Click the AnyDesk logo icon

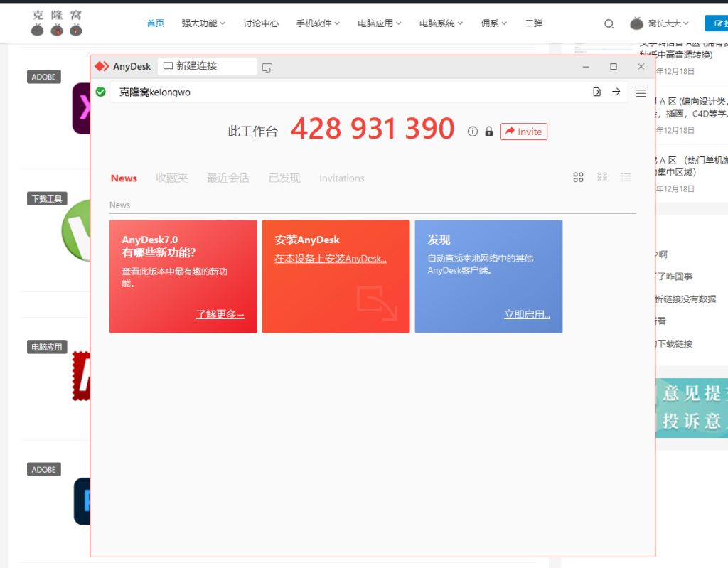(102, 66)
